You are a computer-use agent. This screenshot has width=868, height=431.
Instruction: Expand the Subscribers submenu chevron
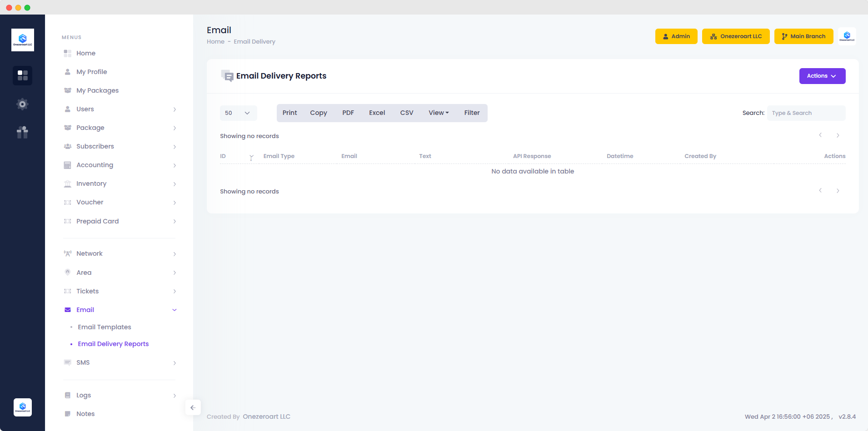coord(175,147)
